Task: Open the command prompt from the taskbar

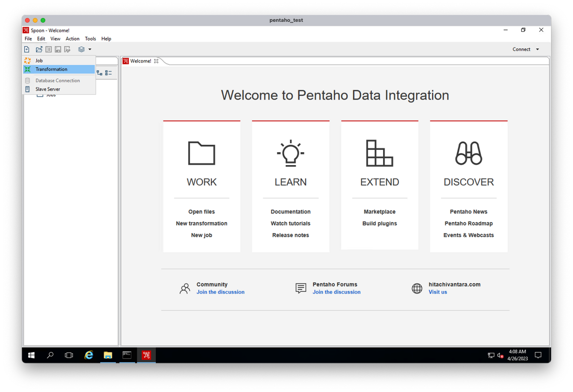Action: [127, 355]
